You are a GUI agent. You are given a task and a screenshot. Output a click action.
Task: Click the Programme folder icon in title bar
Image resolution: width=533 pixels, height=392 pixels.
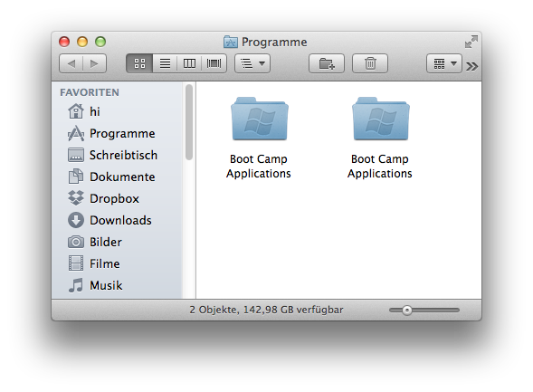point(231,42)
